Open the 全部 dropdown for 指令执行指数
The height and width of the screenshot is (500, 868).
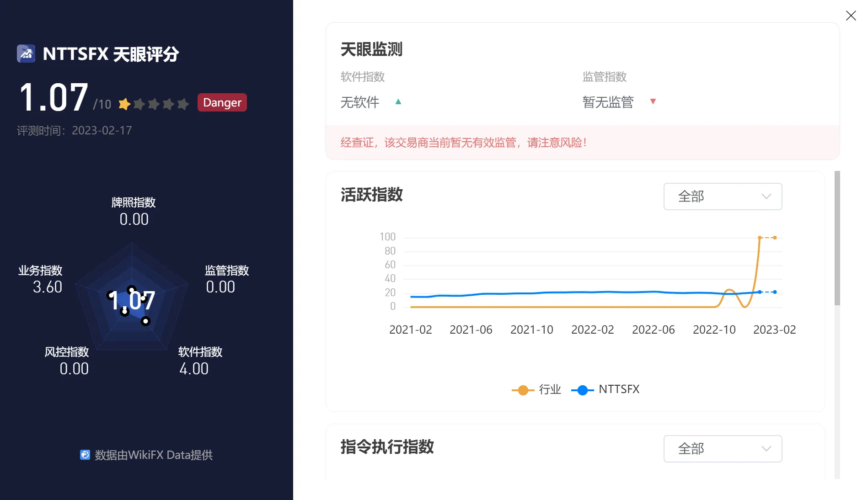(x=723, y=449)
